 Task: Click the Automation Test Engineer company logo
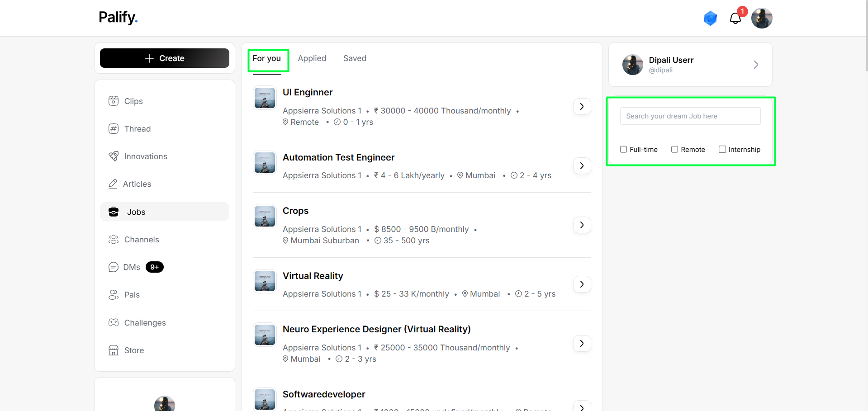tap(265, 163)
